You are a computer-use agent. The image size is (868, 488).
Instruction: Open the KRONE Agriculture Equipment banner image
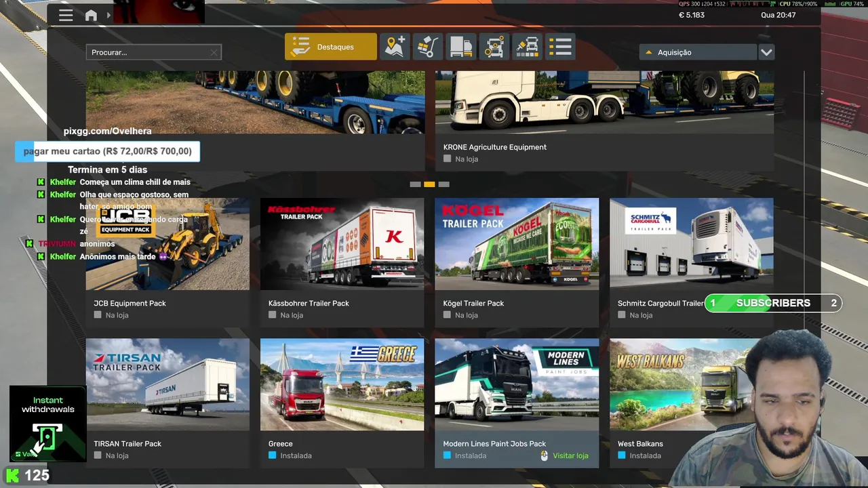(604, 102)
